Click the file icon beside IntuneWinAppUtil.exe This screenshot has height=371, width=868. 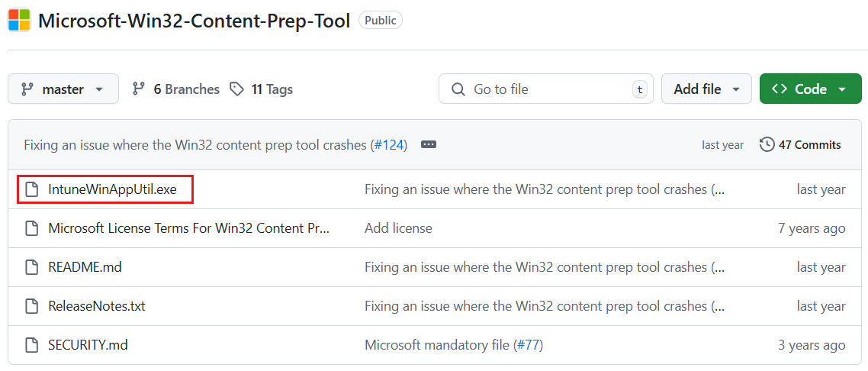point(31,189)
